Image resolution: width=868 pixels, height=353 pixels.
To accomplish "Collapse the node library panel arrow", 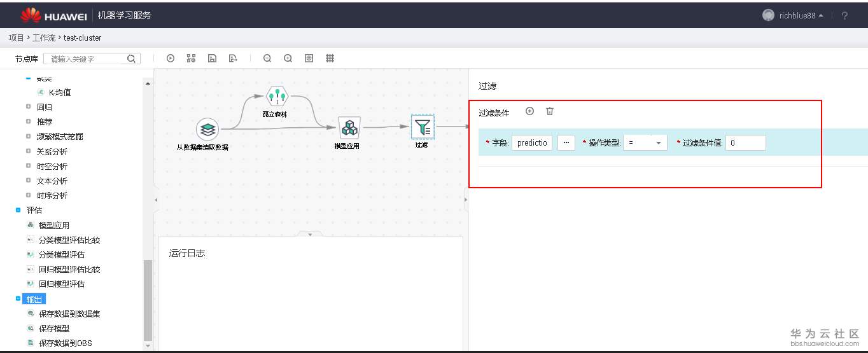I will pyautogui.click(x=155, y=200).
